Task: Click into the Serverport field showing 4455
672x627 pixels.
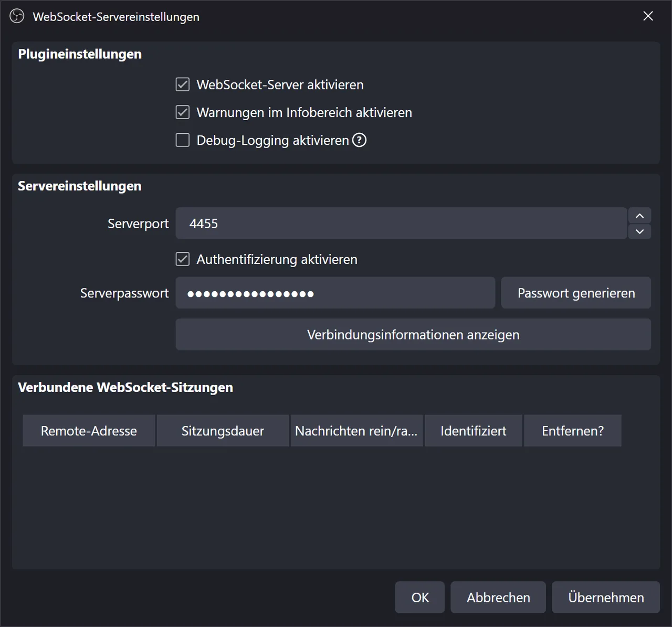Action: pos(401,224)
